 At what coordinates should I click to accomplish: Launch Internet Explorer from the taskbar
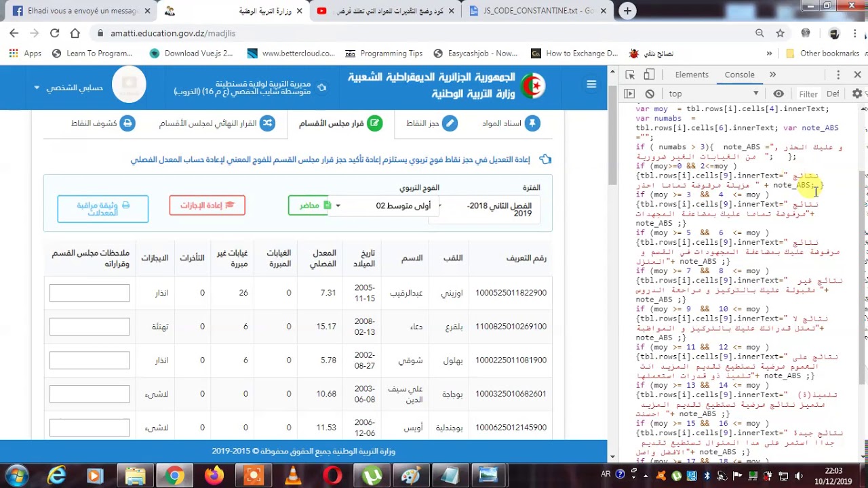pos(57,476)
